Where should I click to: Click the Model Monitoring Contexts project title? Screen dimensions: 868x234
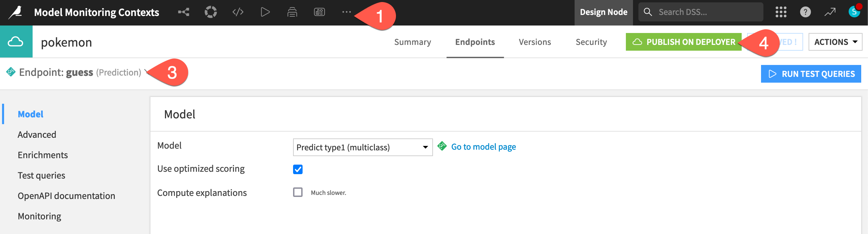tap(96, 12)
